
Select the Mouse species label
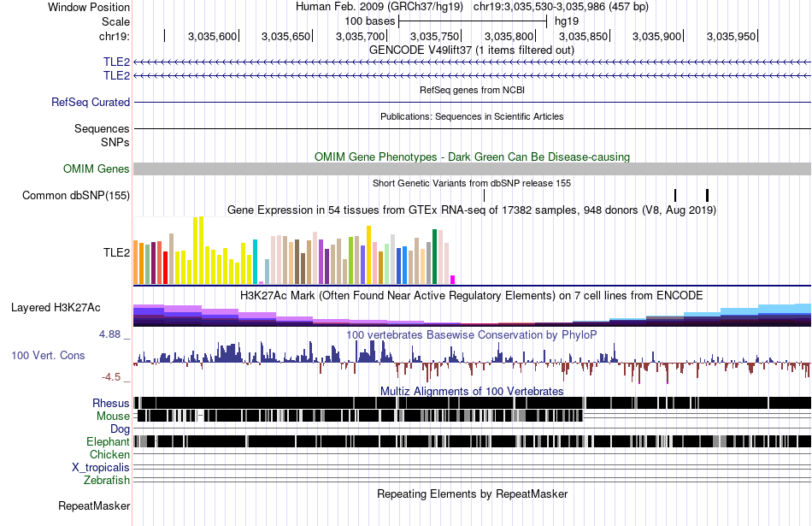tap(113, 417)
